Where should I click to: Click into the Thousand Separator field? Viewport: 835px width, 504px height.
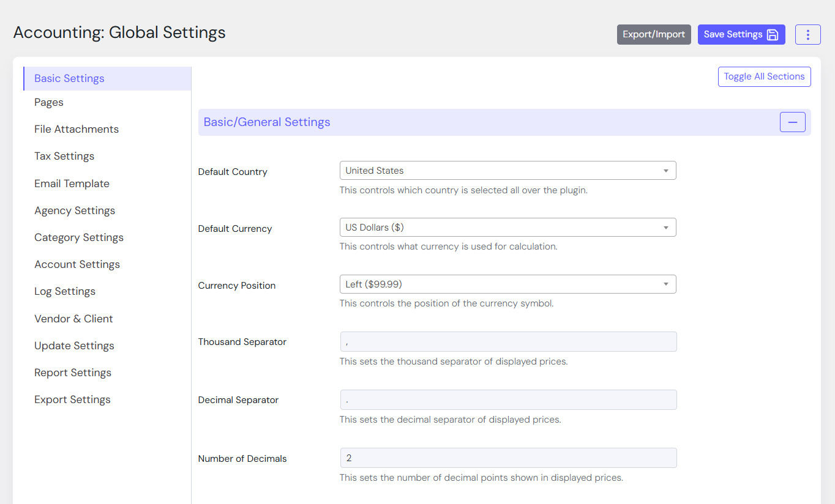[507, 342]
